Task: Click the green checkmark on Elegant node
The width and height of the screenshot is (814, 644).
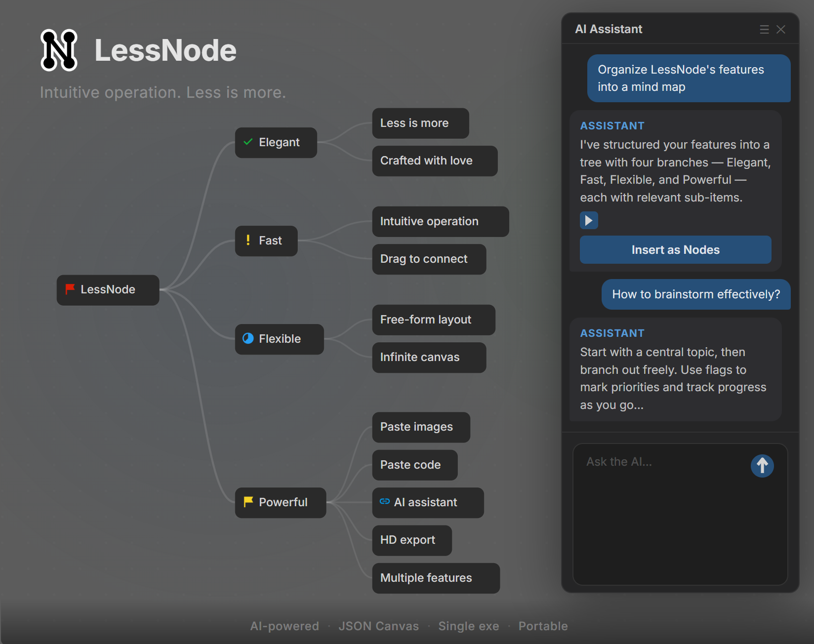Action: click(248, 142)
